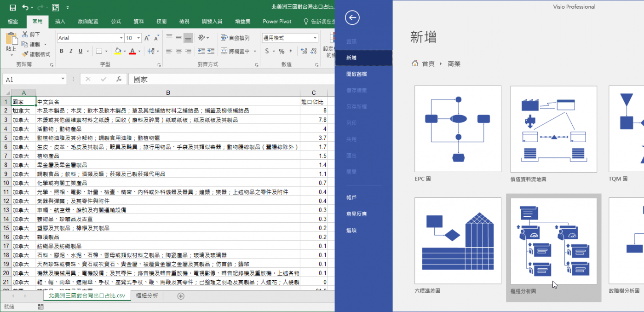Decrease font size with the smaller A icon
Image resolution: width=644 pixels, height=312 pixels.
point(157,38)
